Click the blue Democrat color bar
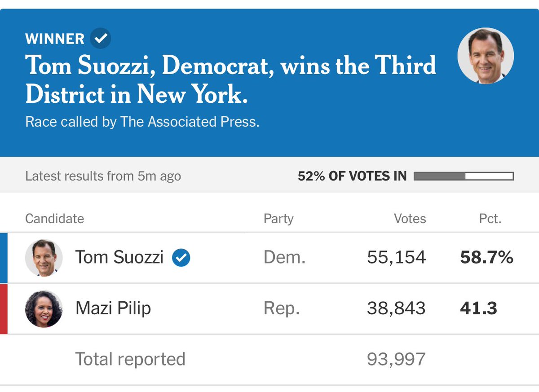 coord(4,258)
